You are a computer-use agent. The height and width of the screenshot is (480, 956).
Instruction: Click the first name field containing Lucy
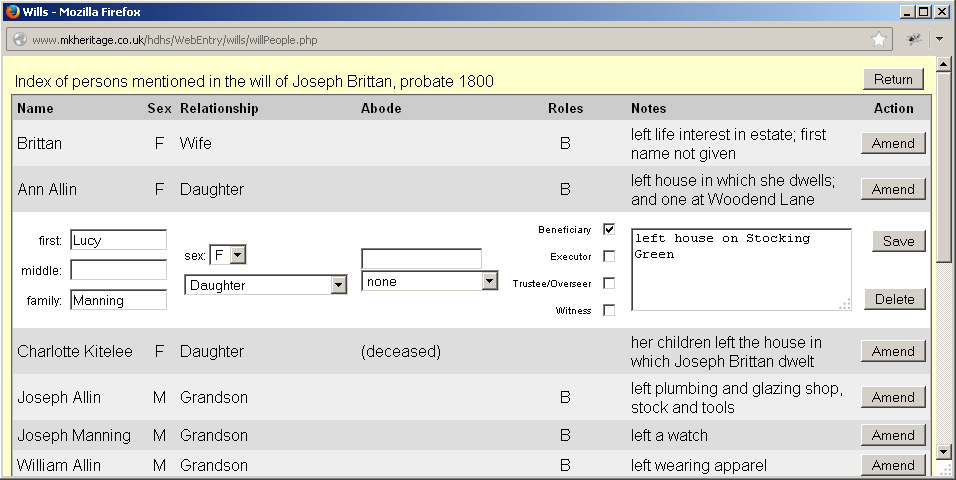[x=118, y=240]
